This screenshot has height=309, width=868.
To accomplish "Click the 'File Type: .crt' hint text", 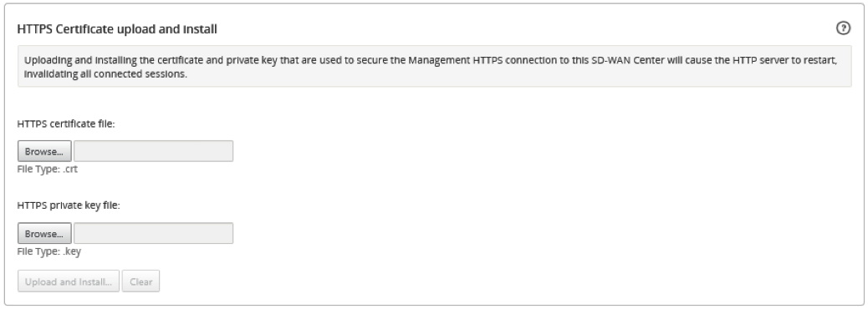I will point(48,170).
